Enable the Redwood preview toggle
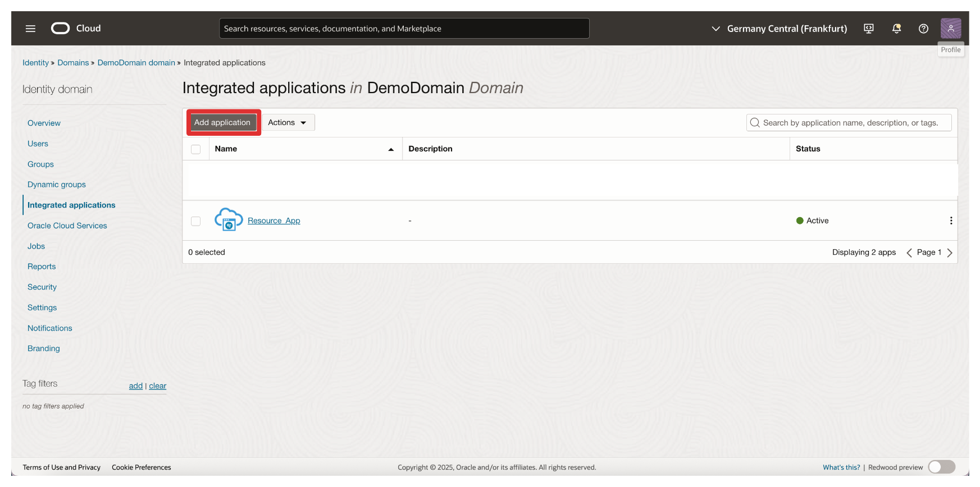980x487 pixels. (x=941, y=467)
